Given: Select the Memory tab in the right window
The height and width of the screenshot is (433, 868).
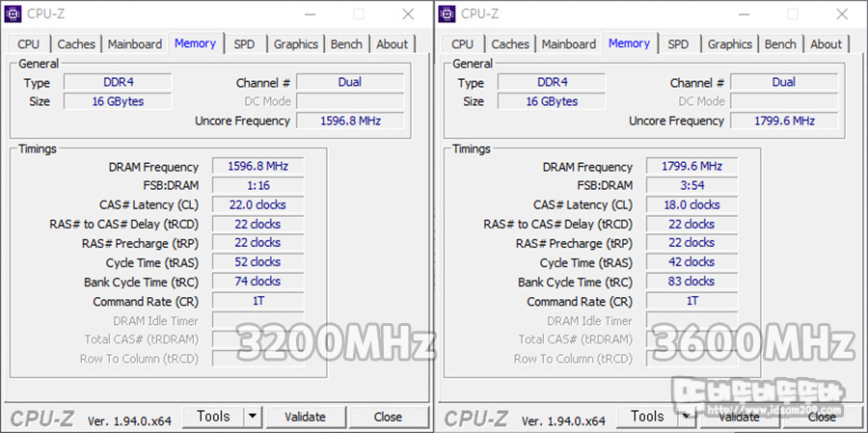Looking at the screenshot, I should point(629,43).
